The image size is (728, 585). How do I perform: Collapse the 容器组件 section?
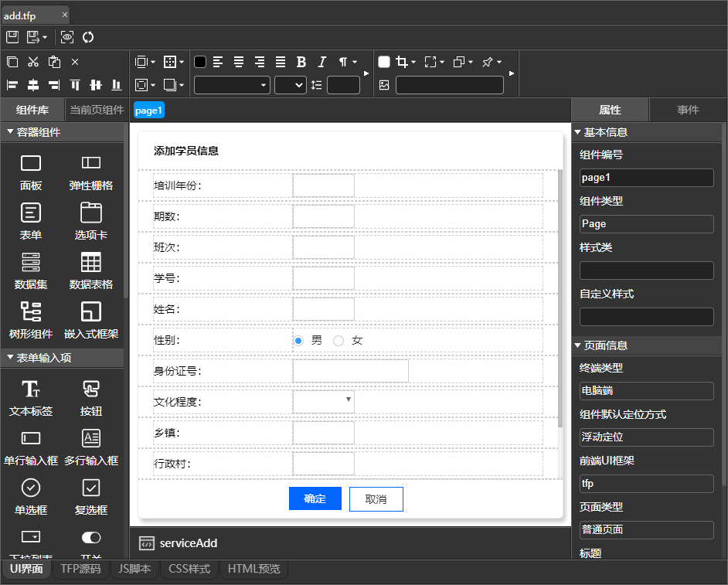click(x=10, y=132)
